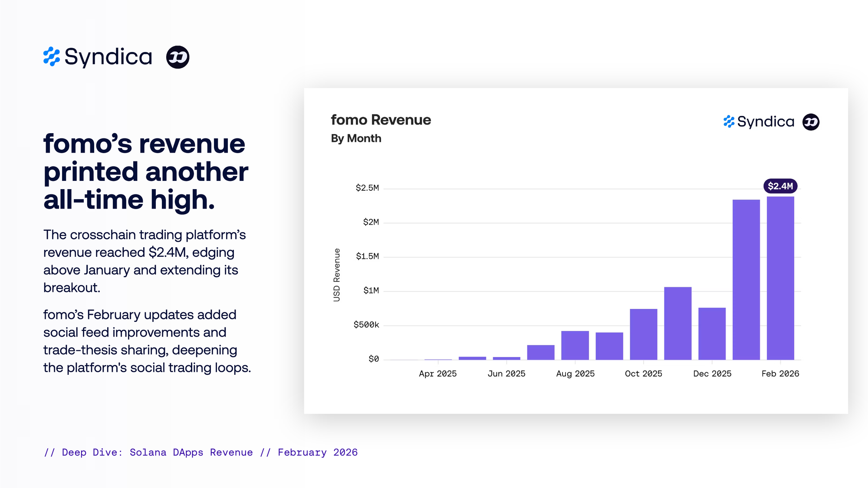Select the Feb 2026 revenue bar
Screen dimensions: 868x488
[x=780, y=278]
